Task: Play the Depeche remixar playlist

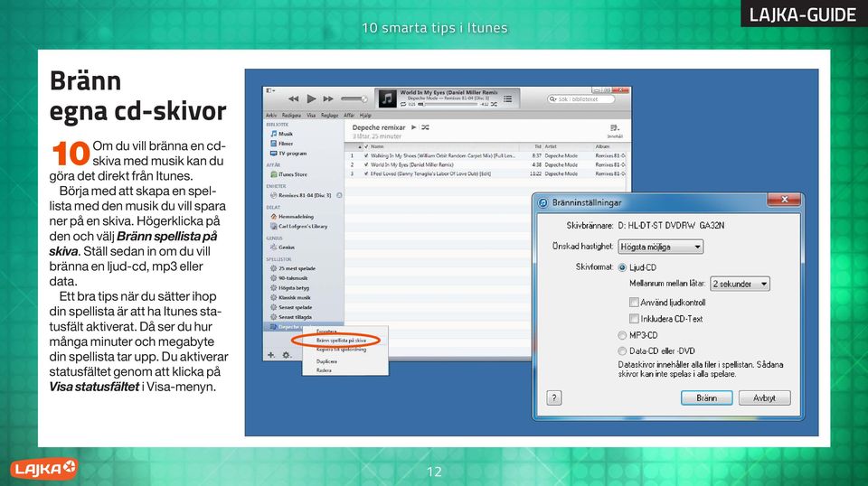Action: 413,127
